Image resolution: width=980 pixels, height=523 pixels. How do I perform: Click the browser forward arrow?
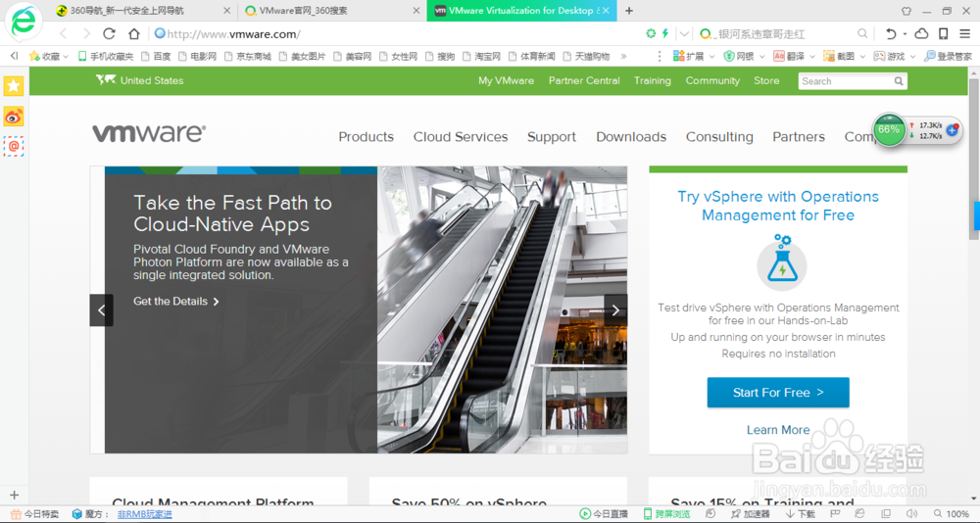click(x=87, y=33)
